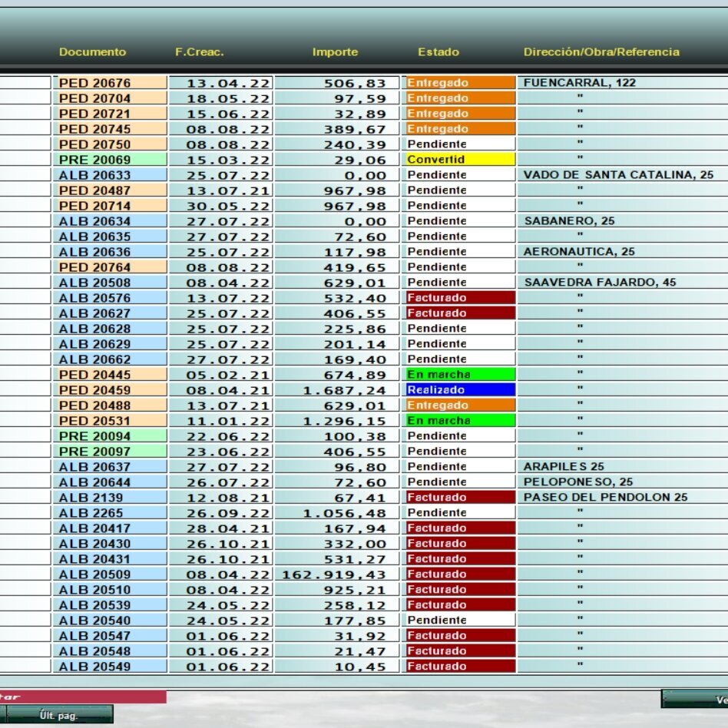Select the address FUENCARRAL, 122

[x=580, y=83]
